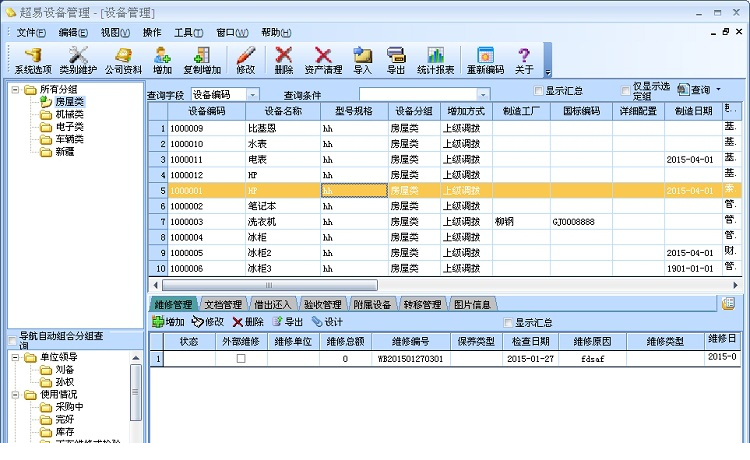Select the 刘备 folder under 单位领导
Screen dimensions: 750x460
(65, 370)
